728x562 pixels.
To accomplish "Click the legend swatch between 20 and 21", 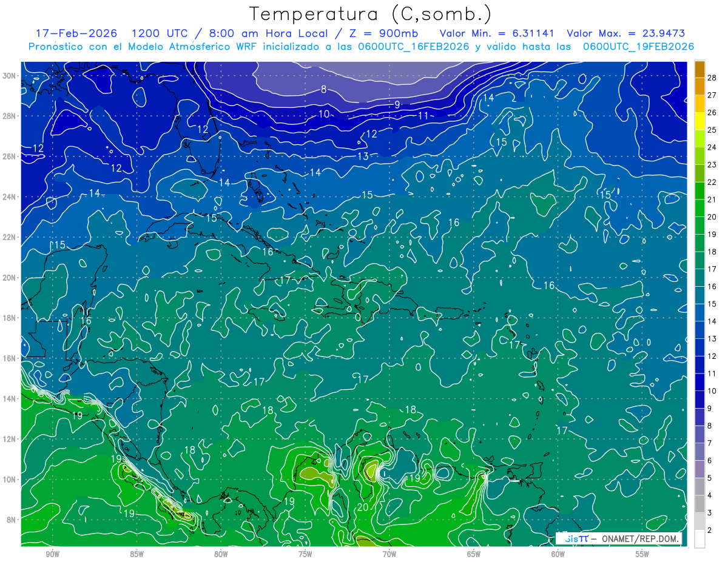I will click(x=699, y=208).
